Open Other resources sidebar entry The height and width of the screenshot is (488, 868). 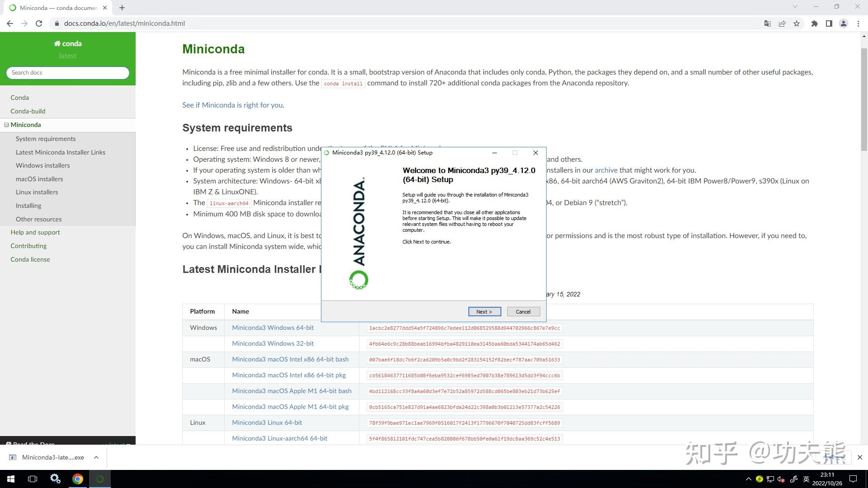pos(38,219)
